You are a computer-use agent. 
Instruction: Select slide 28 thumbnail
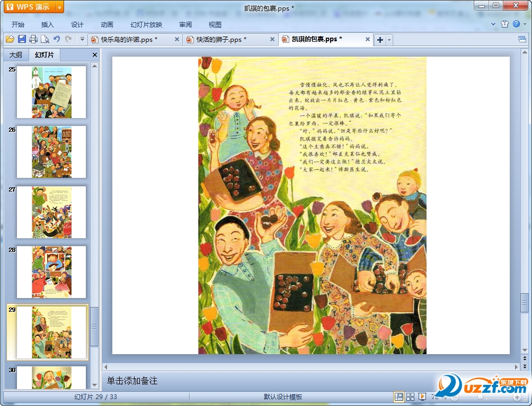coord(51,272)
